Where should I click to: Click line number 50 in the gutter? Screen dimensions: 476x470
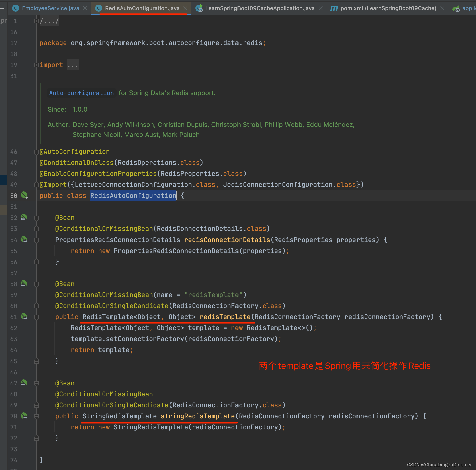pyautogui.click(x=14, y=196)
